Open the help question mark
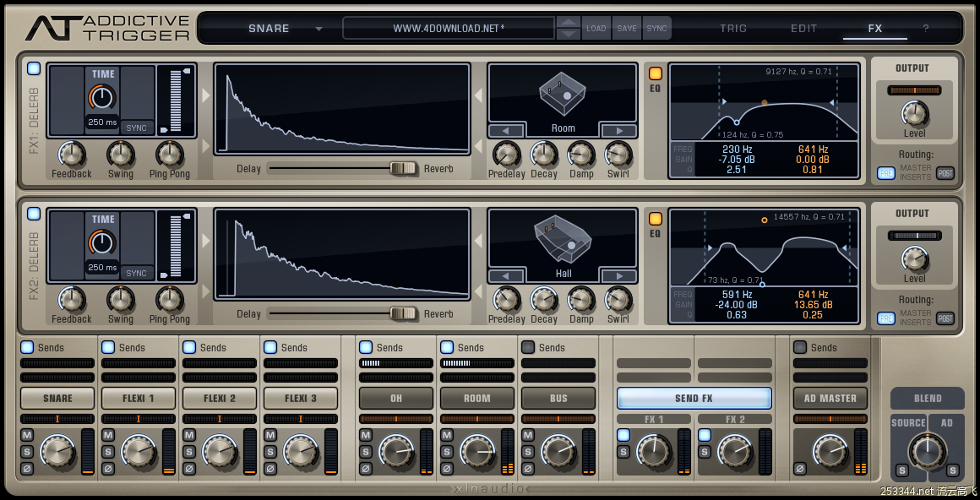This screenshot has height=500, width=980. tap(926, 28)
